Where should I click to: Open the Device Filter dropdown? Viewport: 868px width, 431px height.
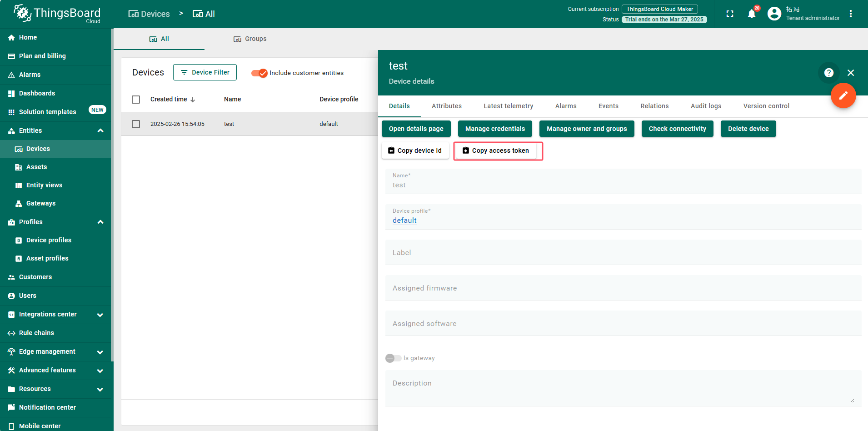[205, 72]
